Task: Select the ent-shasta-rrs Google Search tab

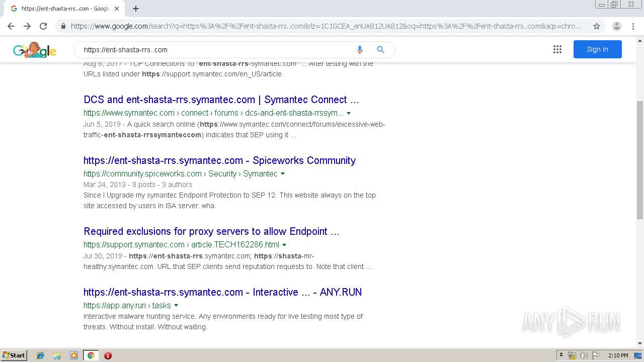Action: point(64,9)
